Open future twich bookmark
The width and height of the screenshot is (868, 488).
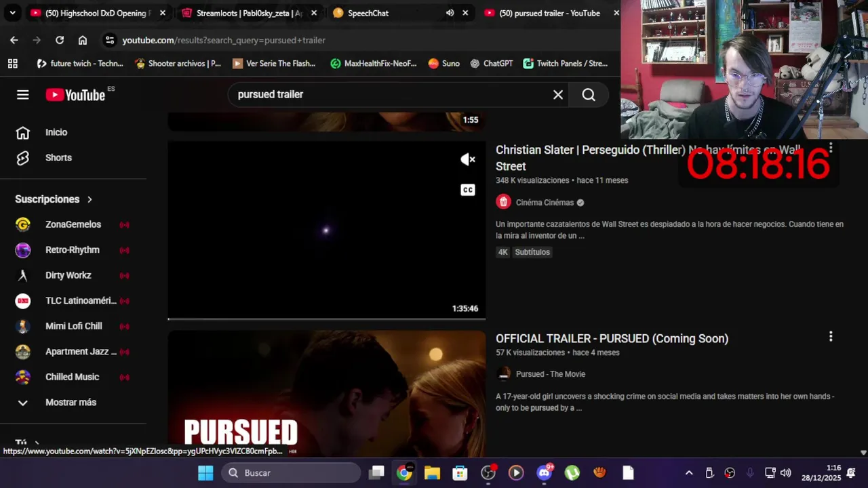[80, 64]
